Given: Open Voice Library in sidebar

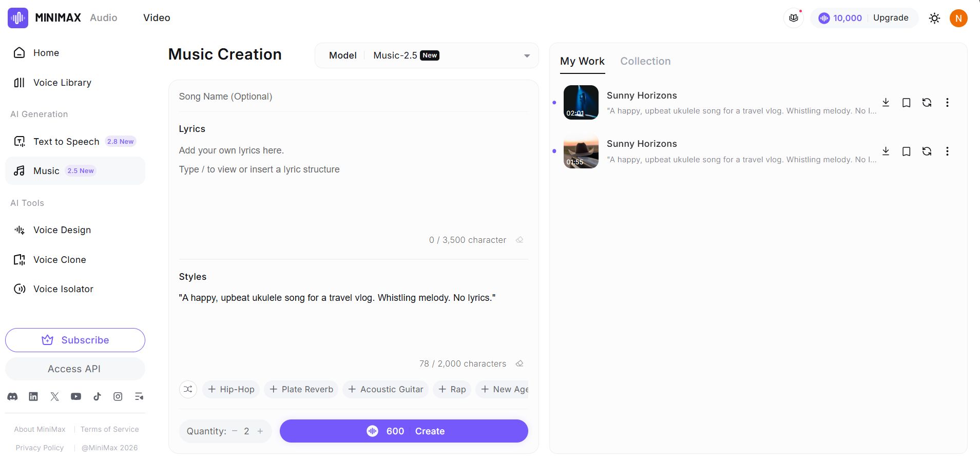Looking at the screenshot, I should pyautogui.click(x=75, y=83).
